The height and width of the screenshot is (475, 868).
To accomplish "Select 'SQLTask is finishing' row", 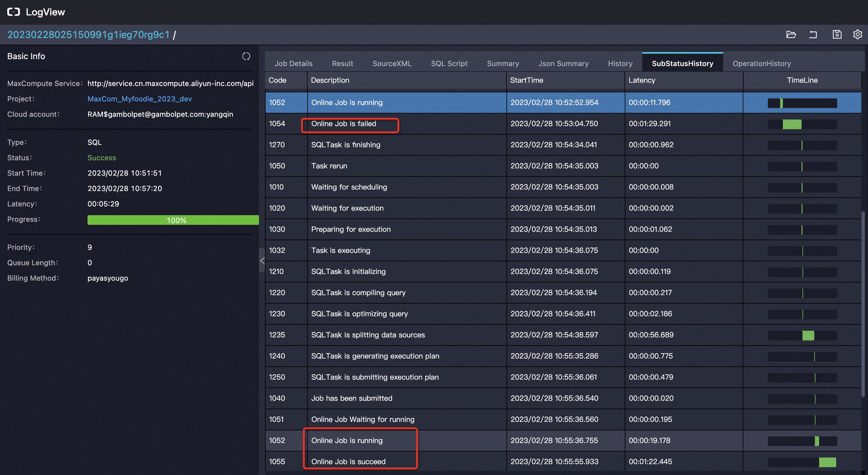I will tap(563, 145).
